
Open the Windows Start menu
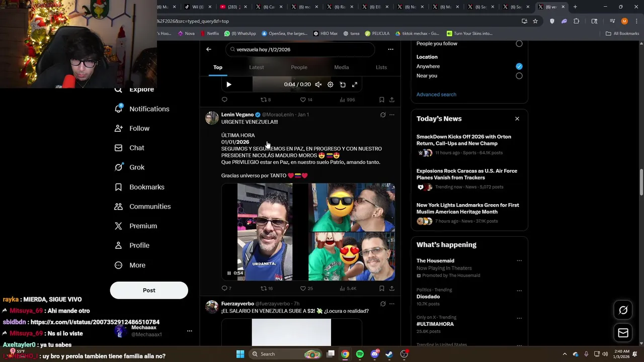(240, 354)
